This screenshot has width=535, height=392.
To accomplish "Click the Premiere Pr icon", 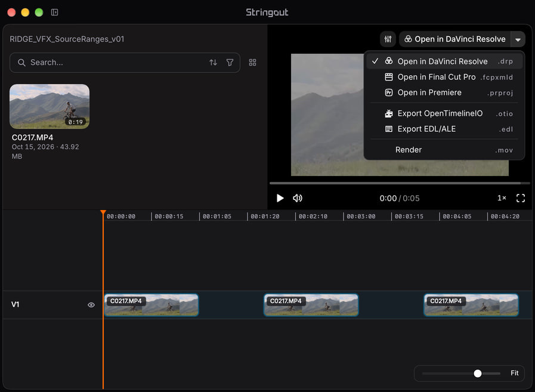I will (x=389, y=92).
